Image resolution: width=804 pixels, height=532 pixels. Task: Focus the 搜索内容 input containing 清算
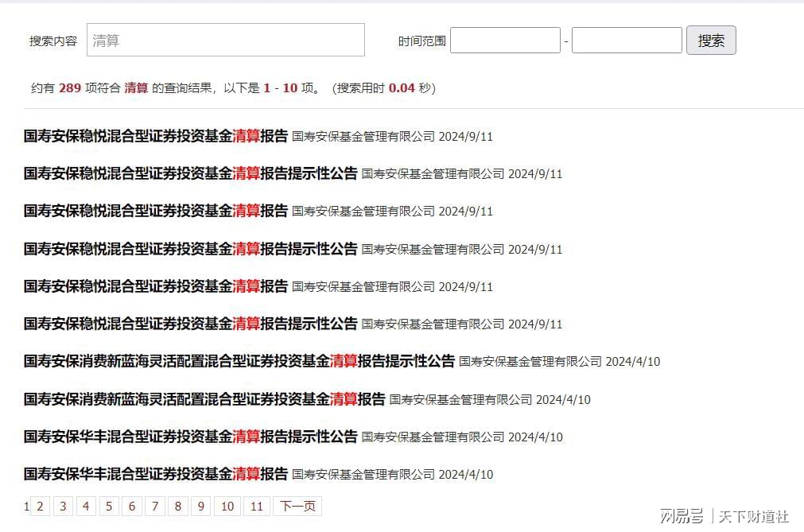[226, 40]
